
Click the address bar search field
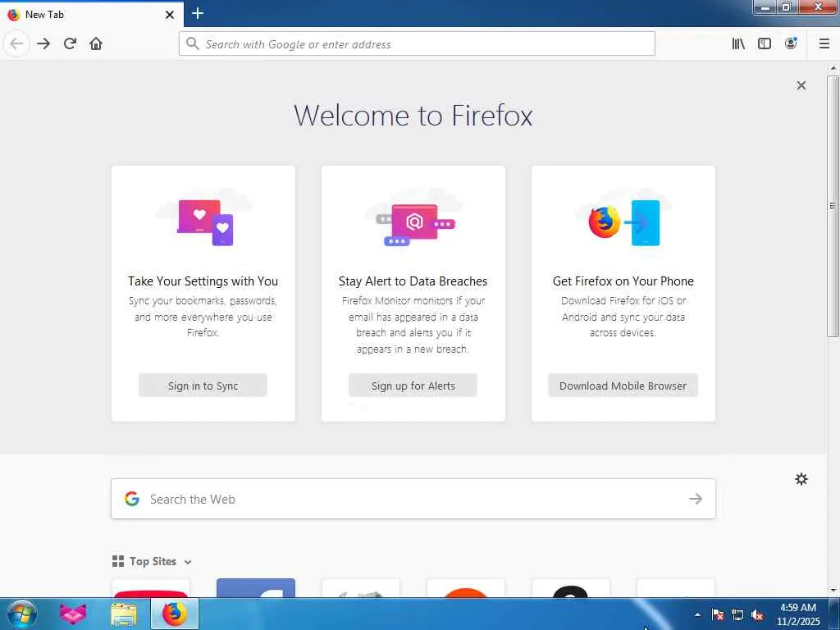click(x=417, y=44)
